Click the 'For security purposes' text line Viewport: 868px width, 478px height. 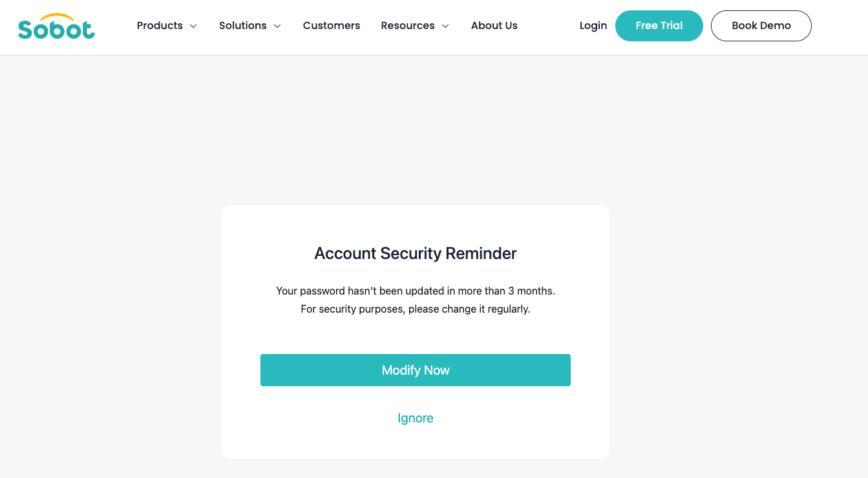point(416,309)
